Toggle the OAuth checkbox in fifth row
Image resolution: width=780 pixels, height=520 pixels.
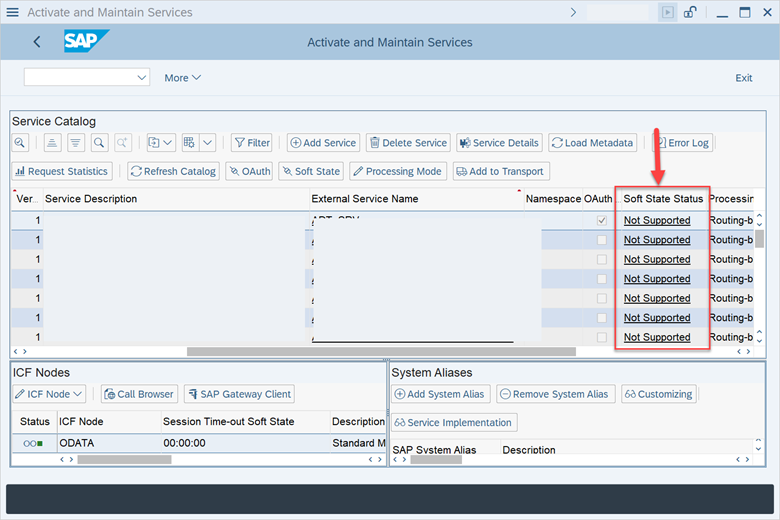tap(602, 298)
